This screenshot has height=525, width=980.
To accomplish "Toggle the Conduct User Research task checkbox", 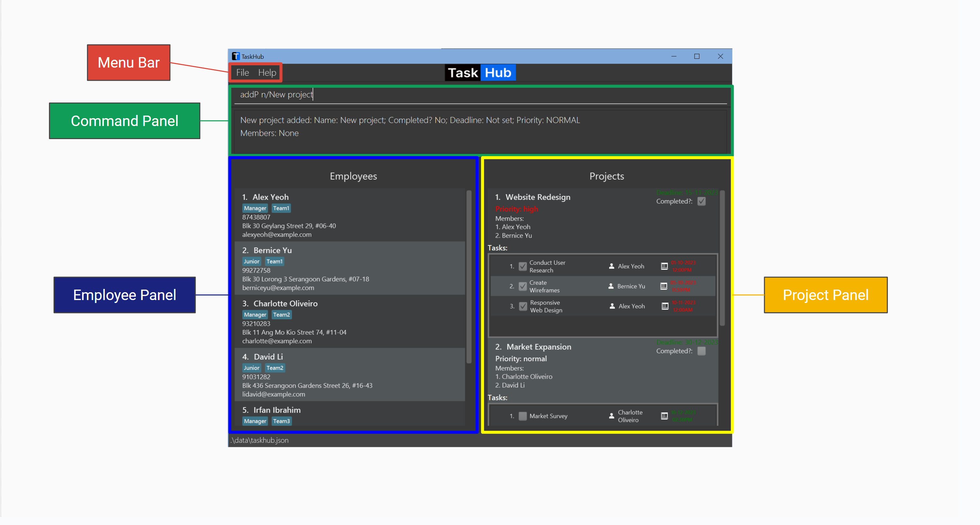I will [523, 266].
